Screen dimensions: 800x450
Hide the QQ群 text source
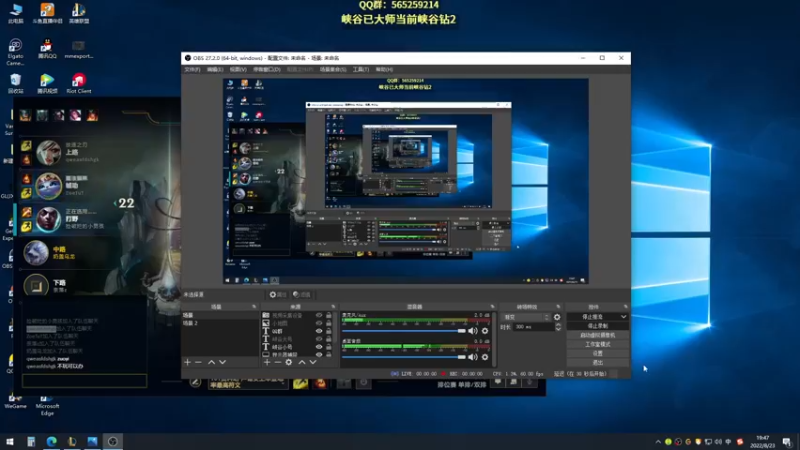[x=319, y=331]
